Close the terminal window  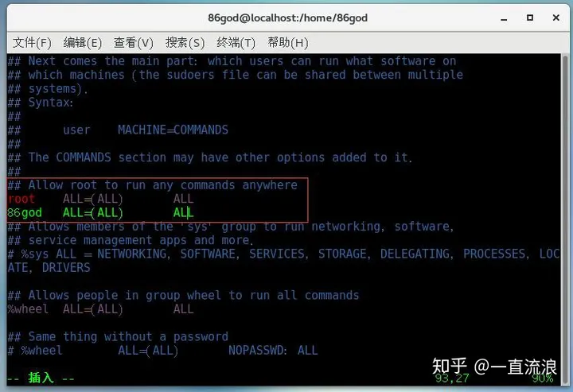tap(555, 17)
